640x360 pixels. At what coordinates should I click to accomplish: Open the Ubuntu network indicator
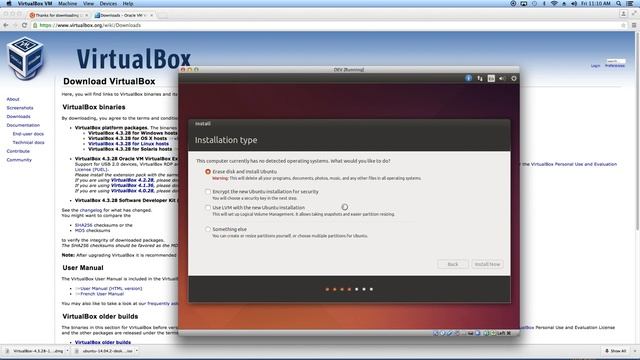[x=480, y=78]
